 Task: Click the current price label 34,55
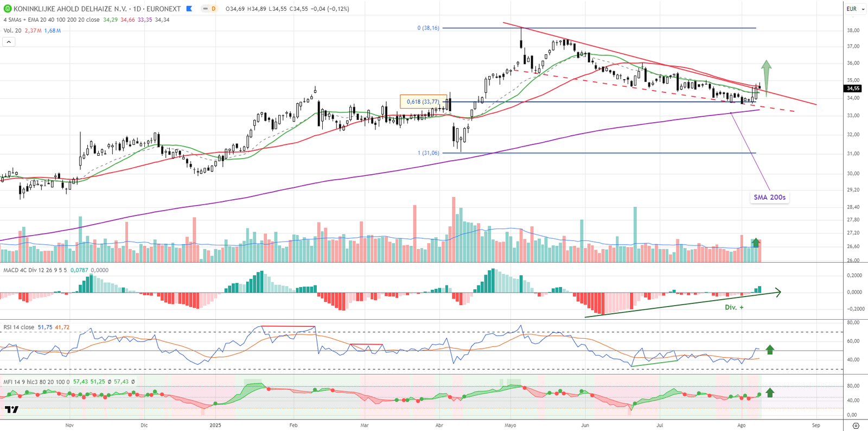[853, 88]
